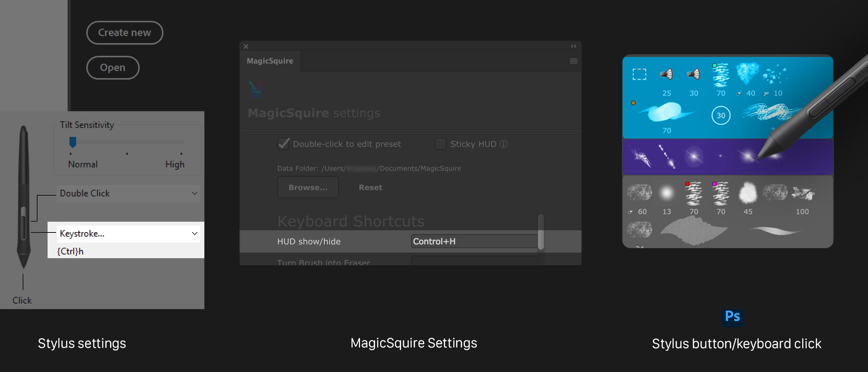Viewport: 868px width, 372px height.
Task: Select the magenta-tagged streak brush labeled 70
Action: 720,193
